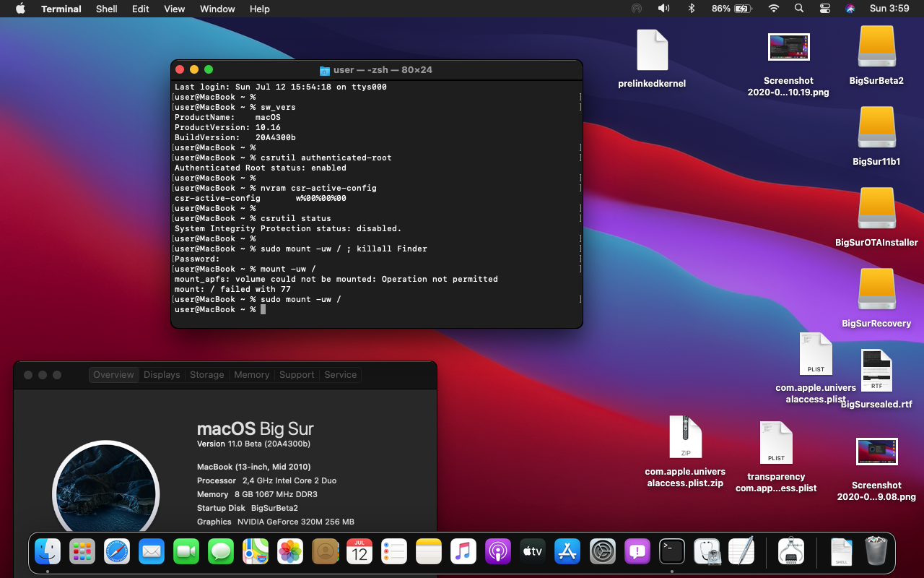924x578 pixels.
Task: Open the Apple menu
Action: [x=20, y=9]
